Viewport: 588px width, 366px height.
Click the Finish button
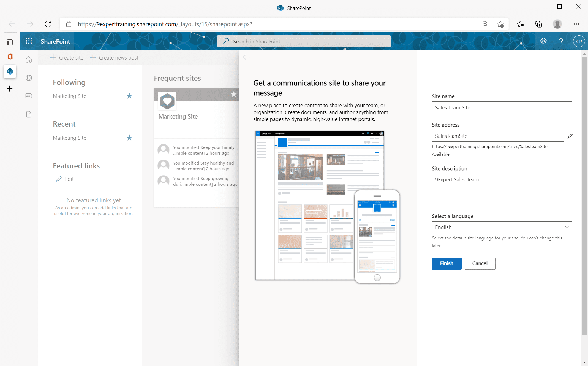coord(446,263)
